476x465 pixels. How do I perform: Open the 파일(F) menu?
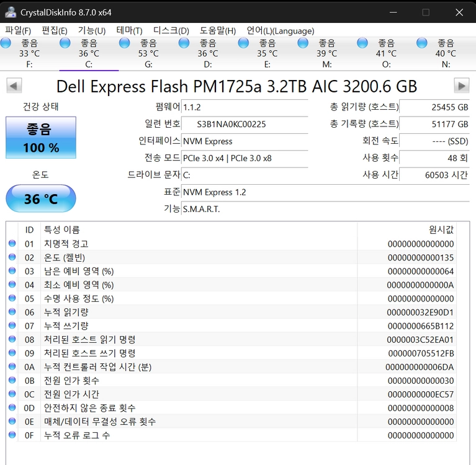(x=18, y=30)
